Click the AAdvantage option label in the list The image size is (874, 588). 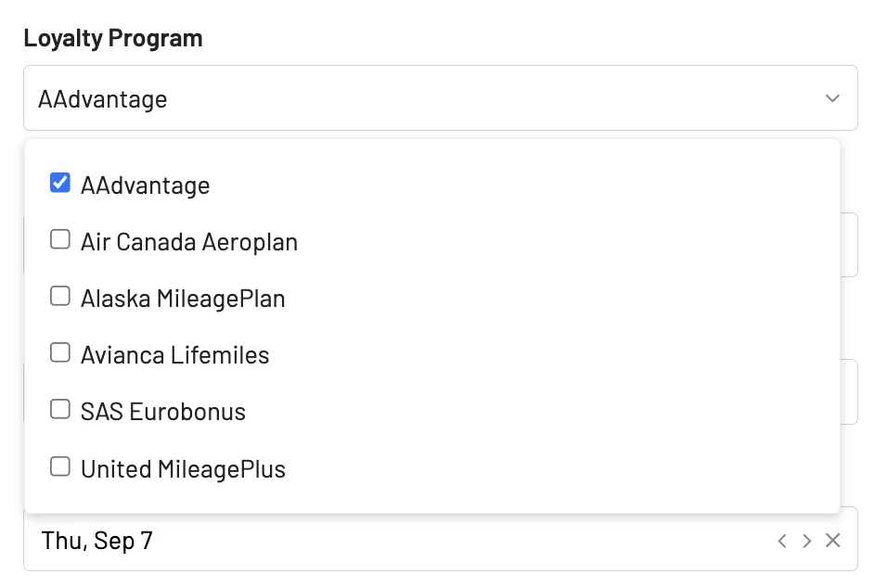pyautogui.click(x=146, y=186)
